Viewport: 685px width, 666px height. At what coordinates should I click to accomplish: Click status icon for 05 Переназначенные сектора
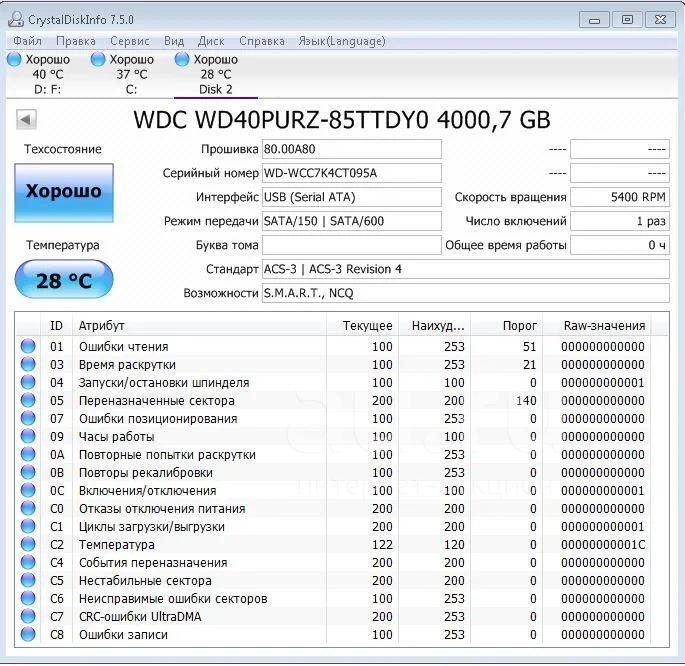pyautogui.click(x=28, y=400)
